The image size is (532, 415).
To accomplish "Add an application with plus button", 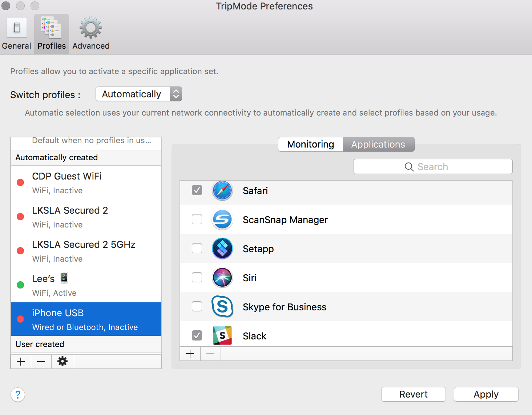I will 190,354.
